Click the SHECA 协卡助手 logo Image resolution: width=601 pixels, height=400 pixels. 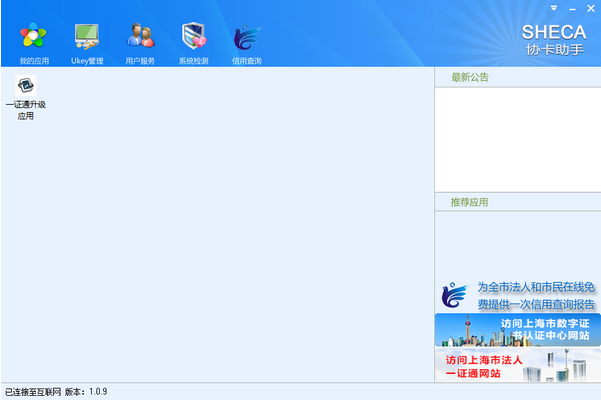[x=554, y=40]
